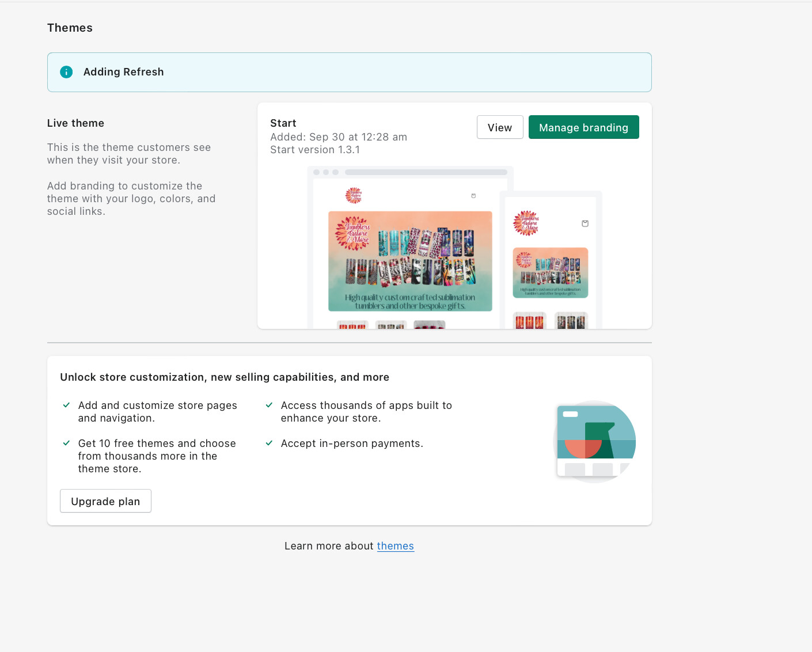Click the 'Adding Refresh' banner text
This screenshot has height=652, width=812.
pos(123,72)
